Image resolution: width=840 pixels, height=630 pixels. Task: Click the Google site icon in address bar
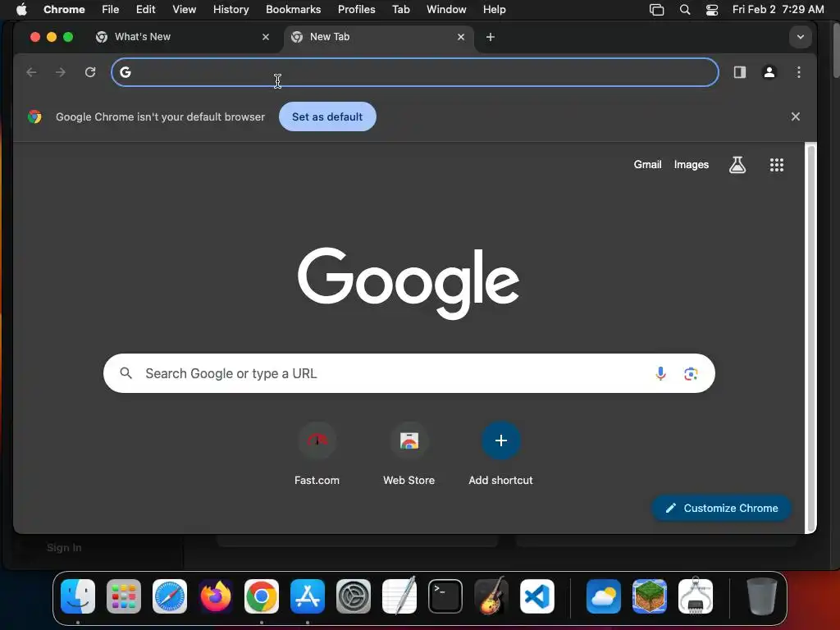126,72
